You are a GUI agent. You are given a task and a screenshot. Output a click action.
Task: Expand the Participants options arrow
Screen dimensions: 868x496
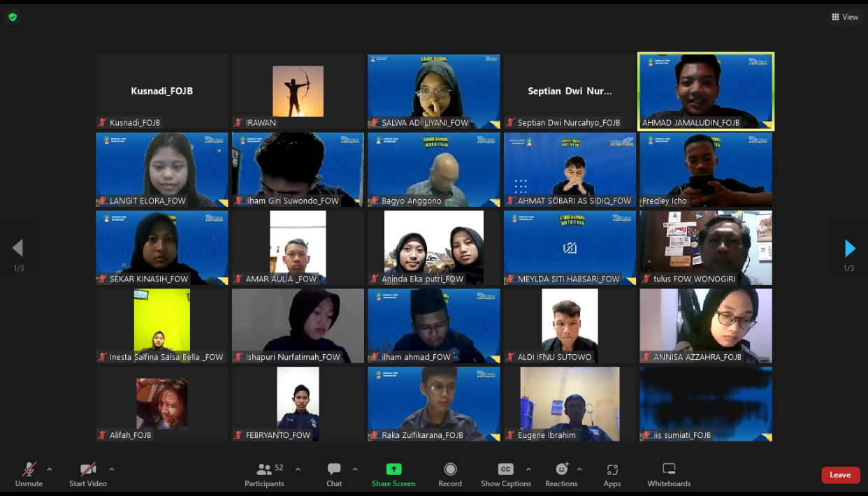tap(298, 469)
